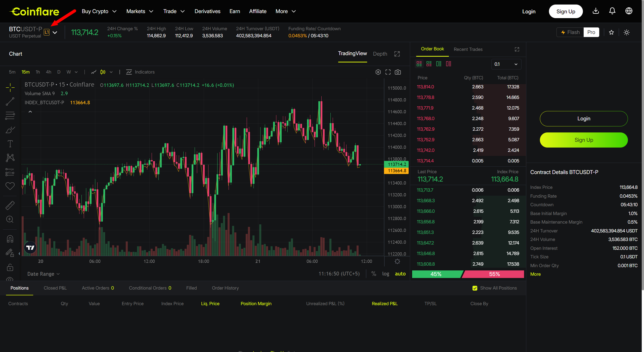This screenshot has width=644, height=352.
Task: Open order book 0.1 precision dropdown
Action: click(506, 64)
